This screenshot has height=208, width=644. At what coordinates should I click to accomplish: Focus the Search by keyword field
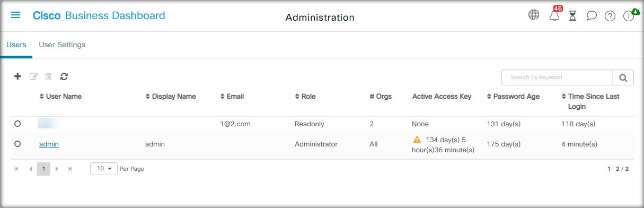(x=557, y=77)
